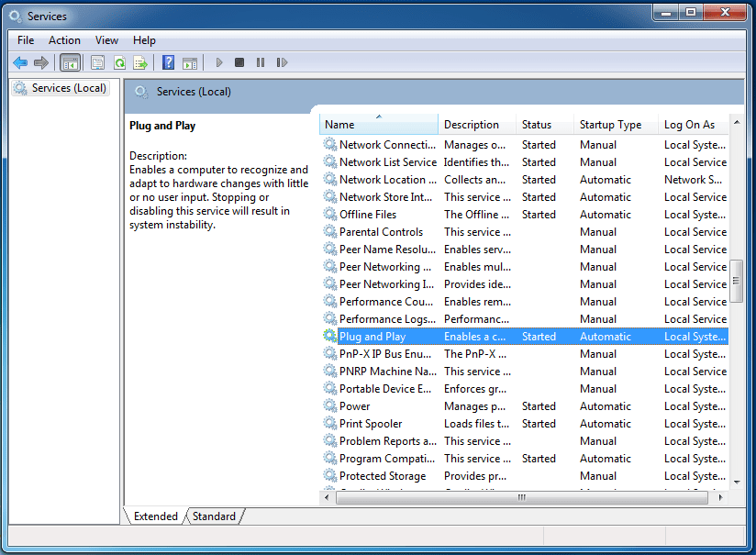The width and height of the screenshot is (756, 555).
Task: Click the Show/Hide Action Pane toolbar icon
Action: [190, 62]
